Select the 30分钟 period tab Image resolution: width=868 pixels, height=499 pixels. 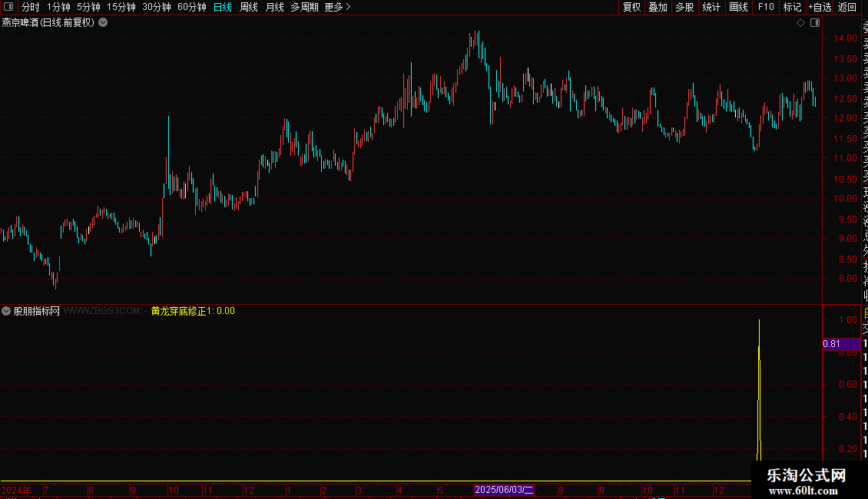pyautogui.click(x=157, y=7)
